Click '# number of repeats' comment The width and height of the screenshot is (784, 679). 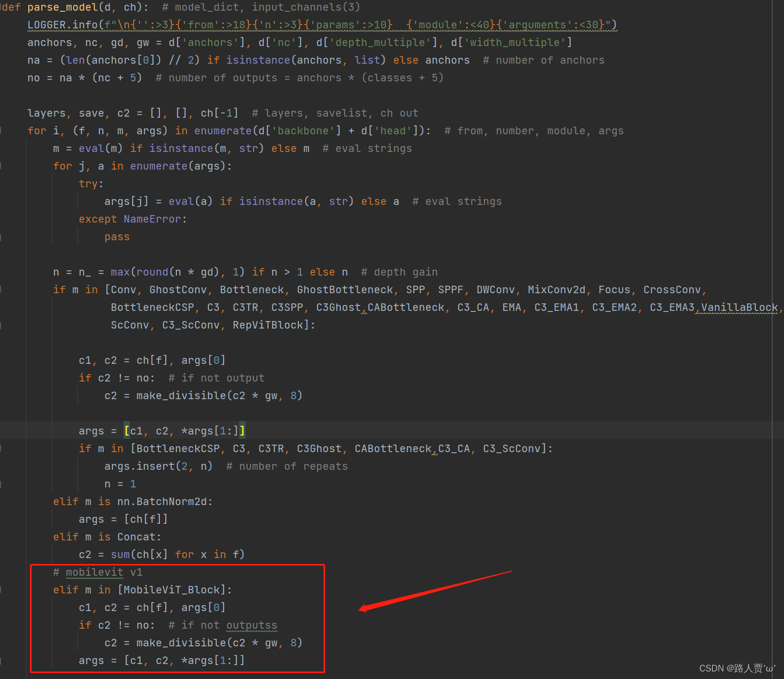pyautogui.click(x=287, y=466)
